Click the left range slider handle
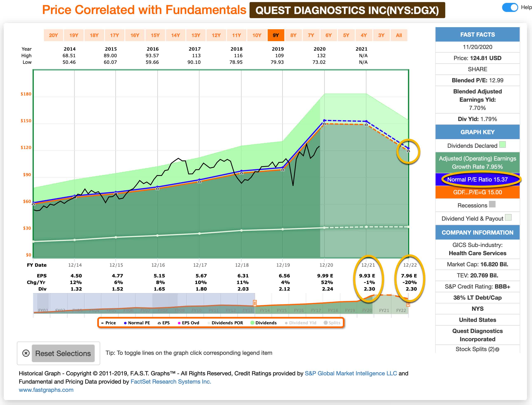This screenshot has width=532, height=405. click(x=255, y=303)
